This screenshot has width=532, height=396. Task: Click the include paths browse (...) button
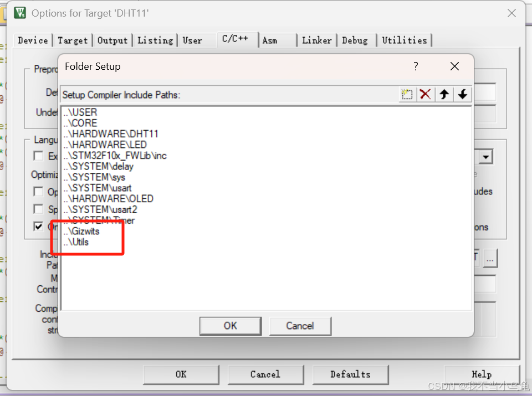[x=490, y=259]
